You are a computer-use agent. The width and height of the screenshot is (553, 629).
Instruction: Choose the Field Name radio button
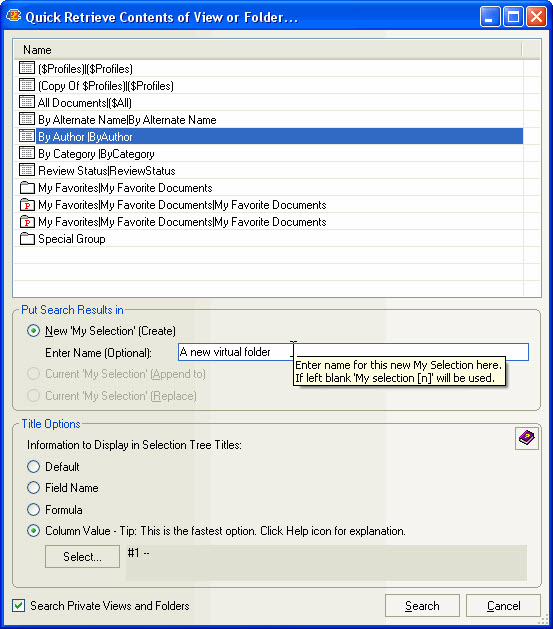(x=33, y=488)
